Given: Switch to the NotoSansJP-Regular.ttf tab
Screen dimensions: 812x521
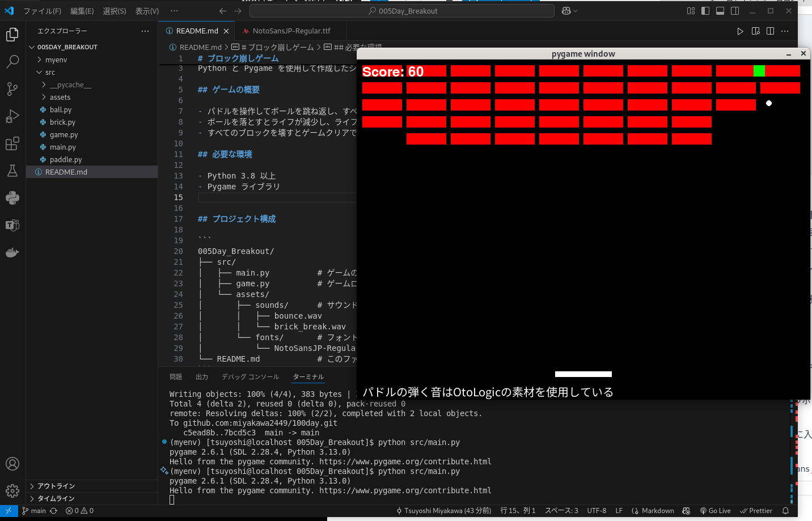Looking at the screenshot, I should coord(291,31).
